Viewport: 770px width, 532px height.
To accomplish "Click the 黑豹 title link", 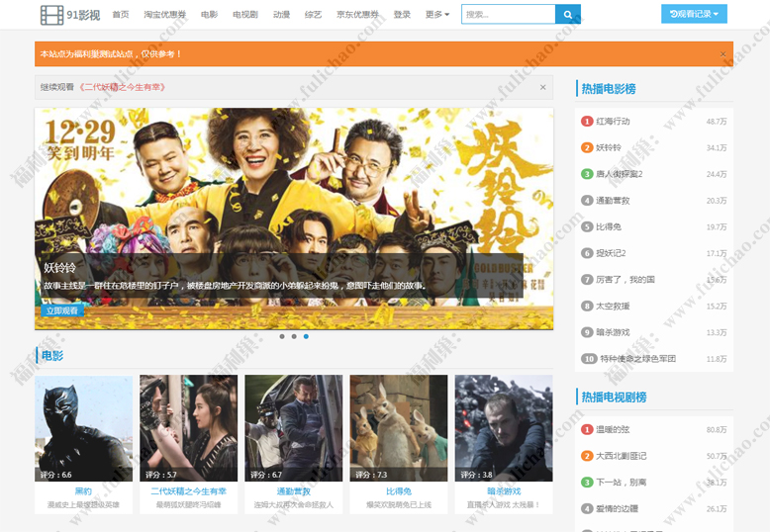I will click(x=83, y=491).
